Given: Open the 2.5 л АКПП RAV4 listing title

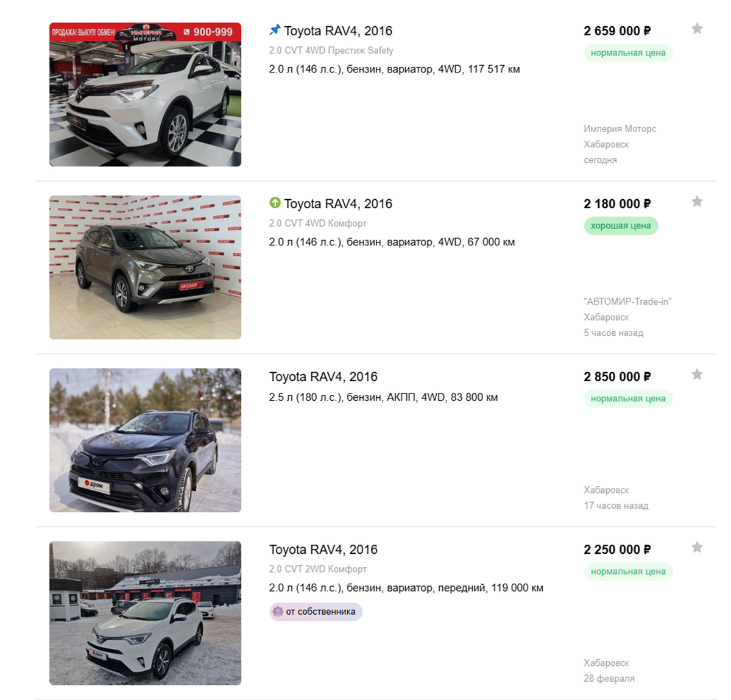Looking at the screenshot, I should pyautogui.click(x=323, y=377).
